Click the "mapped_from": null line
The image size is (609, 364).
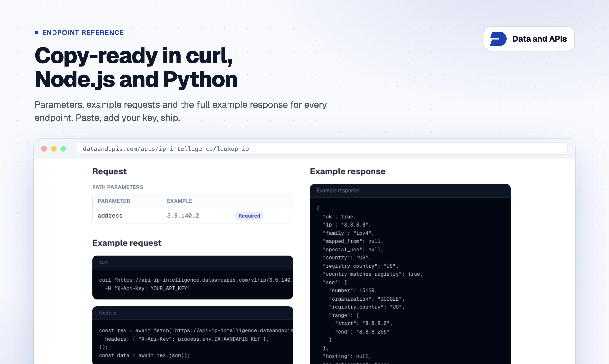tap(353, 241)
